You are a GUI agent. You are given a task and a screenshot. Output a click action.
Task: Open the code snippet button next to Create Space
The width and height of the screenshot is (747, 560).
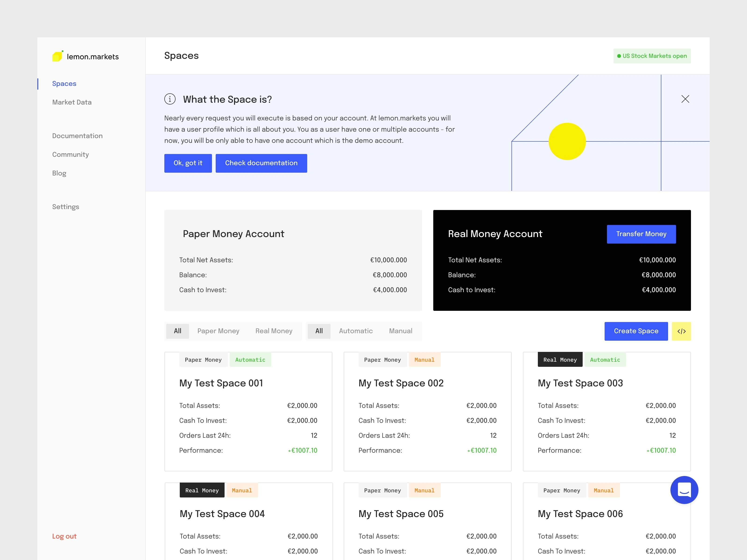(681, 331)
